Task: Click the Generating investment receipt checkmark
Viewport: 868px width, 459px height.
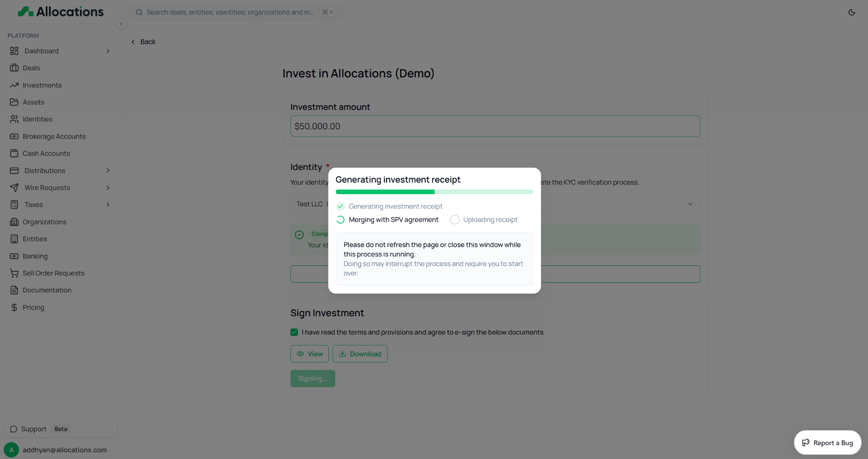Action: point(340,206)
